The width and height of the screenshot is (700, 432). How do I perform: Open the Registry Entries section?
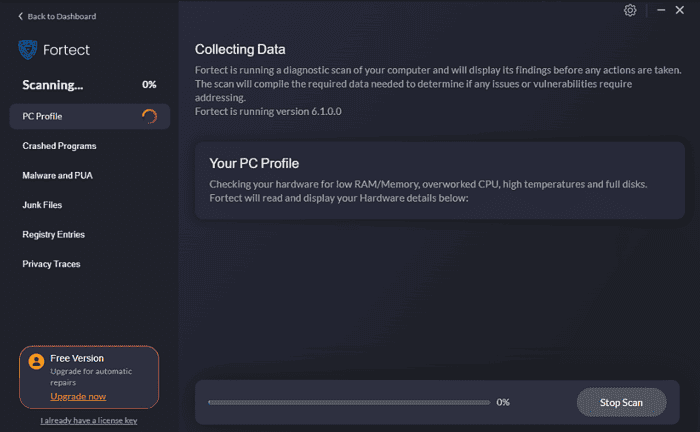54,234
